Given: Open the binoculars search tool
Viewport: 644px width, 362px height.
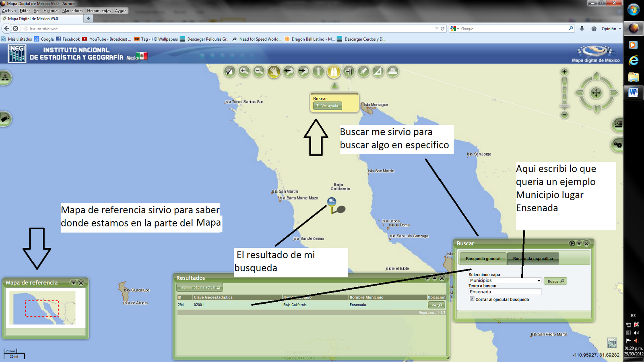Looking at the screenshot, I should pyautogui.click(x=334, y=72).
